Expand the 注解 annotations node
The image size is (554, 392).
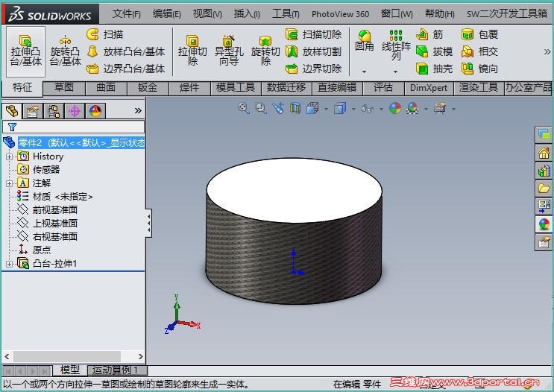[x=10, y=183]
